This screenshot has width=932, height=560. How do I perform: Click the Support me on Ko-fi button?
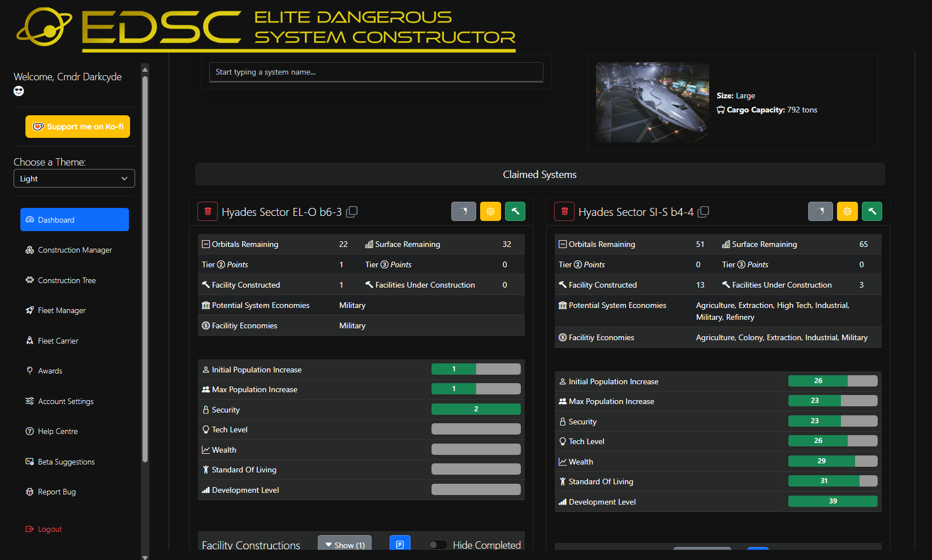[x=77, y=127]
